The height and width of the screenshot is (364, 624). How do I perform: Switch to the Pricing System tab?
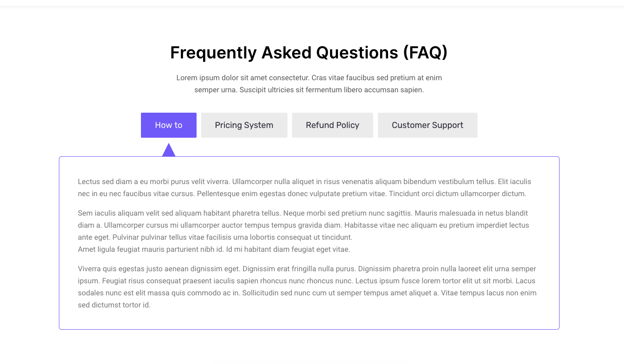(244, 125)
